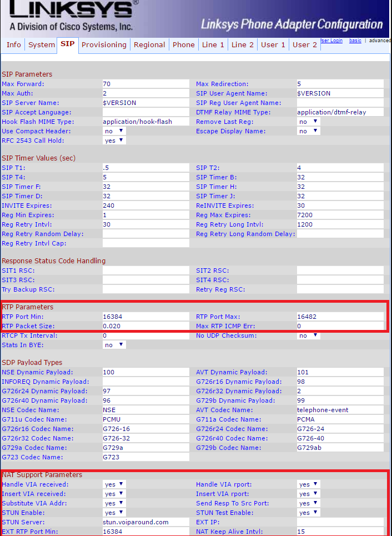Click the DTMF Relay MIME Type field
The image size is (392, 536).
pos(340,112)
